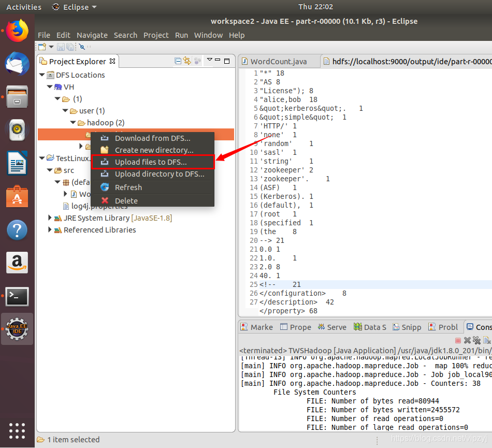Click the Save All toolbar icon
The width and height of the screenshot is (492, 448).
click(70, 47)
